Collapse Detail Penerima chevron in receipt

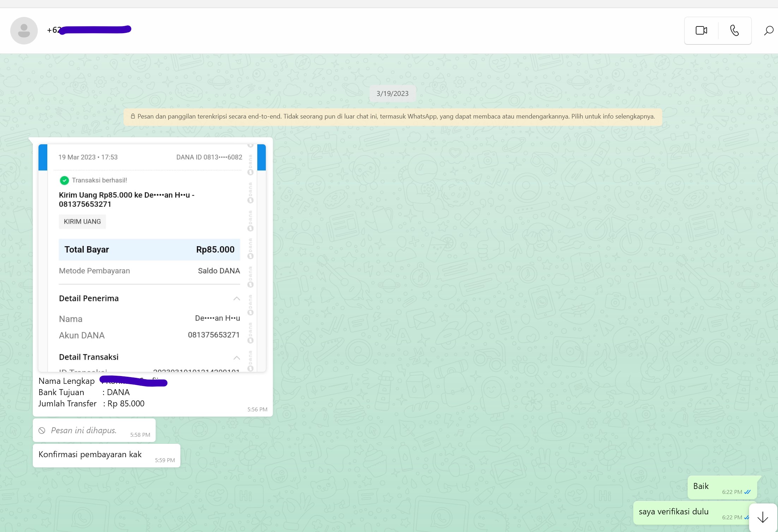point(237,299)
